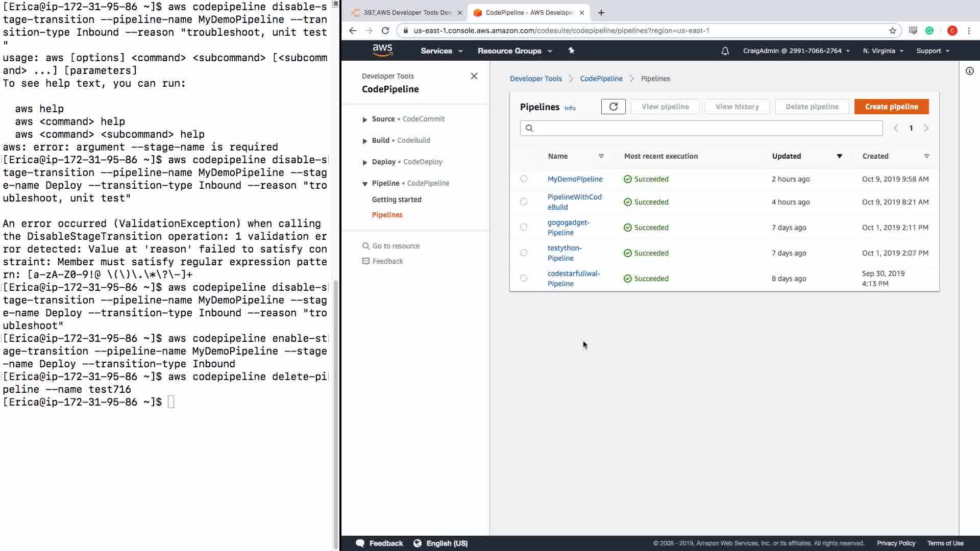Click the Create pipeline button
The width and height of the screenshot is (980, 551).
tap(891, 107)
